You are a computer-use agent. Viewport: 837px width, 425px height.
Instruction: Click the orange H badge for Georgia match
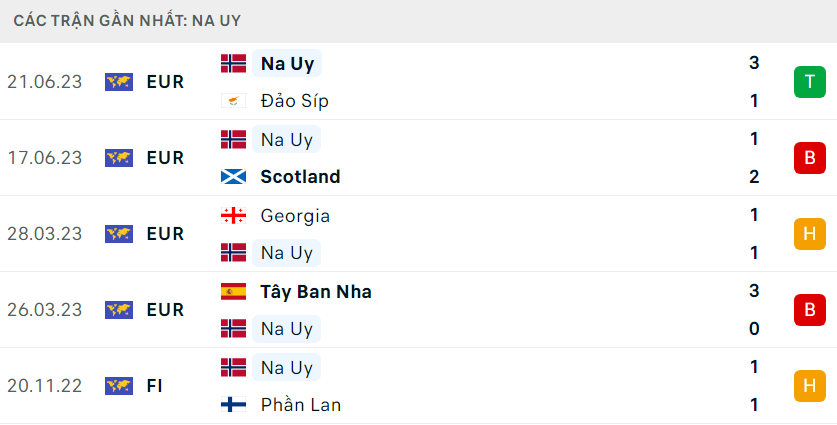[x=809, y=234]
